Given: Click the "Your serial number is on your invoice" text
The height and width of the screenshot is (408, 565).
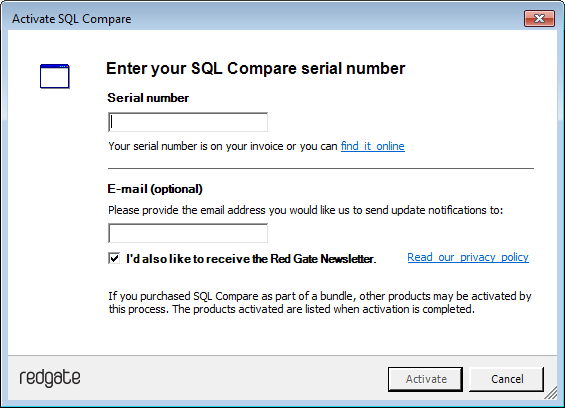Looking at the screenshot, I should pyautogui.click(x=223, y=146).
